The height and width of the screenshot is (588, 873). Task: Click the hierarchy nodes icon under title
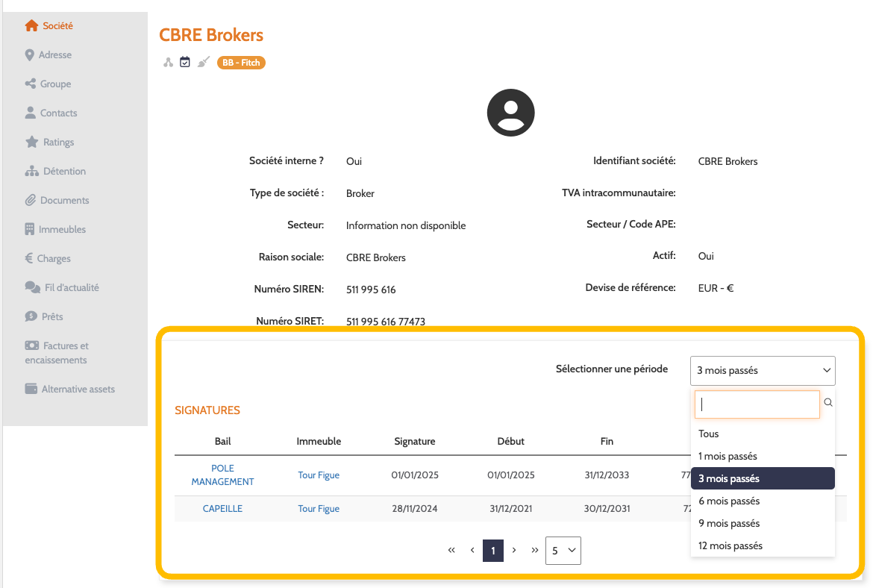[169, 63]
